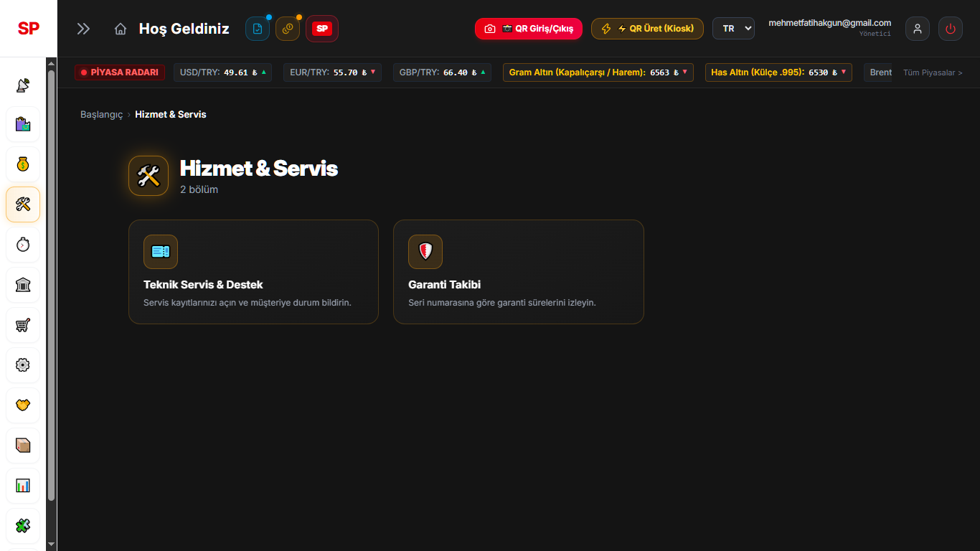Click the GBP/TRY rate chip
This screenshot has width=980, height=551.
[442, 72]
